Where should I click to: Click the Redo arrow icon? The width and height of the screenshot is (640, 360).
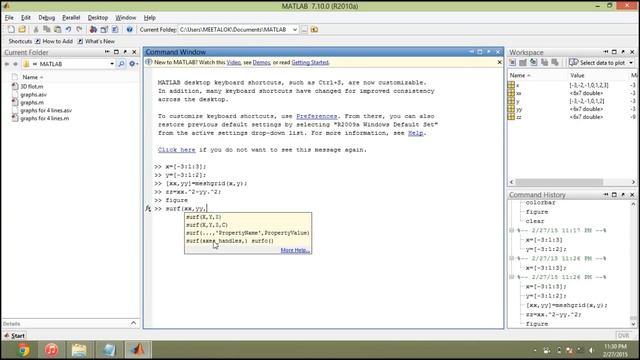[x=79, y=29]
